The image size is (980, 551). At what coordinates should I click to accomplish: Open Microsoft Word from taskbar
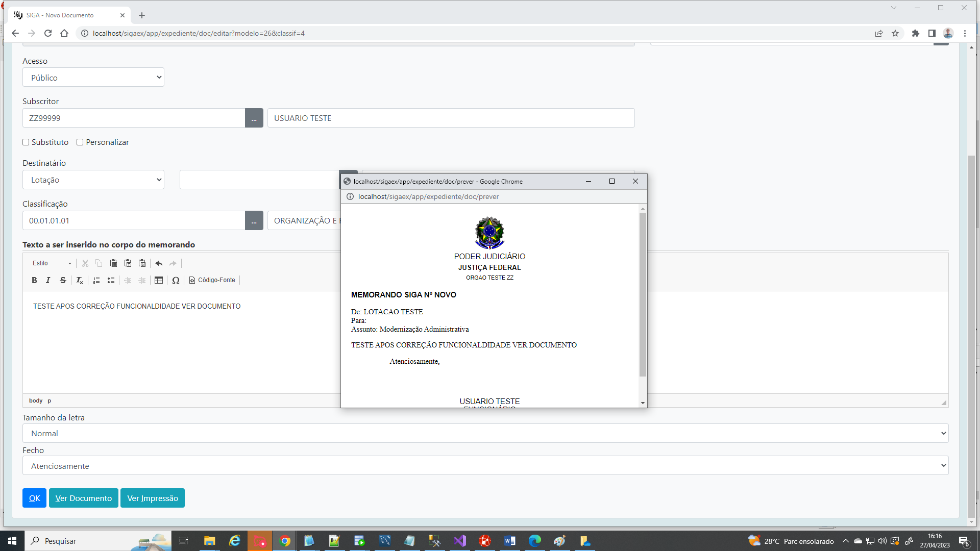[x=510, y=541]
